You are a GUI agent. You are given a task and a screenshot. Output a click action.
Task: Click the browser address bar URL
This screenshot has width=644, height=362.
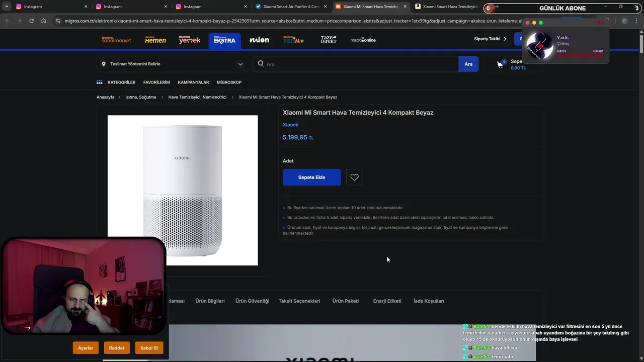[293, 21]
